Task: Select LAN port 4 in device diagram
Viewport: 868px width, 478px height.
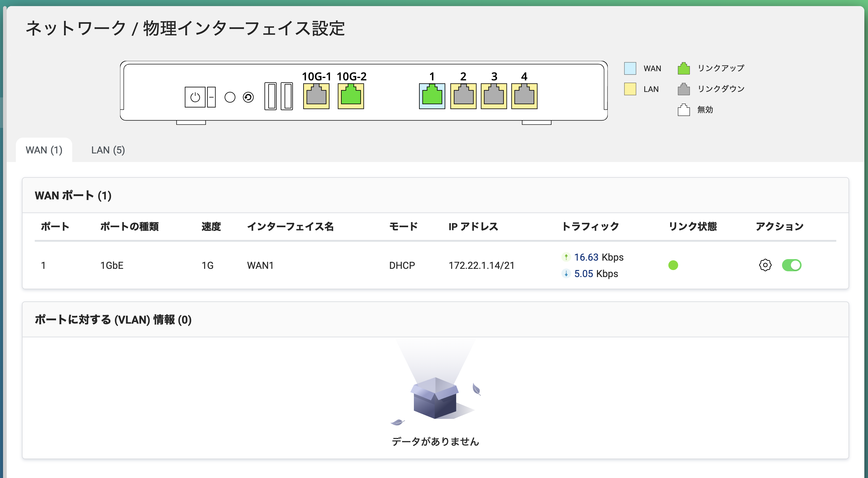Action: 524,96
